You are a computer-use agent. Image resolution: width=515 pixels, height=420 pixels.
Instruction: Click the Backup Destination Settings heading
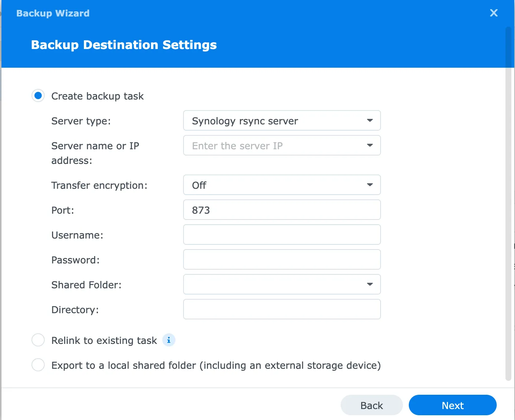[x=124, y=45]
